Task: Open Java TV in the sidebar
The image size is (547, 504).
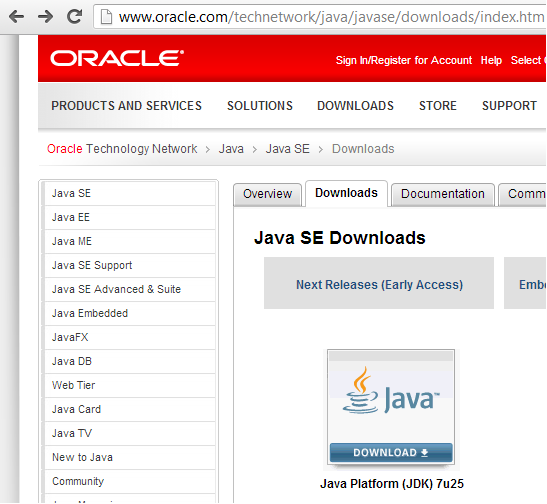Action: pos(130,434)
